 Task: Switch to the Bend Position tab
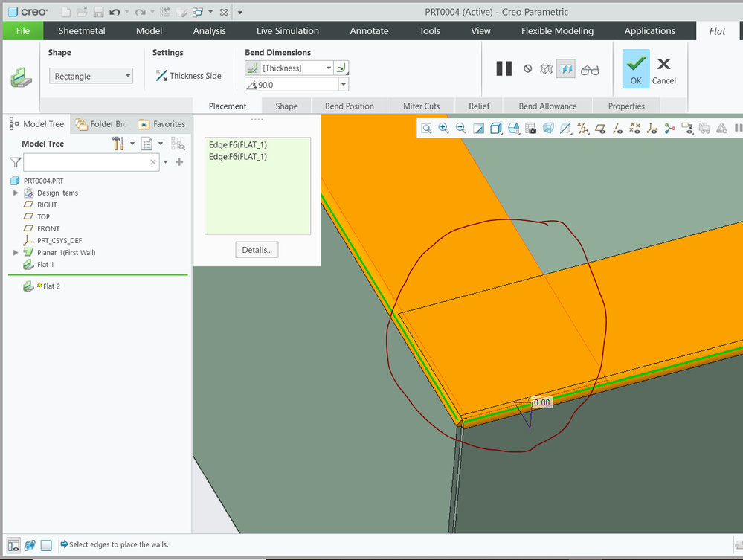[349, 106]
